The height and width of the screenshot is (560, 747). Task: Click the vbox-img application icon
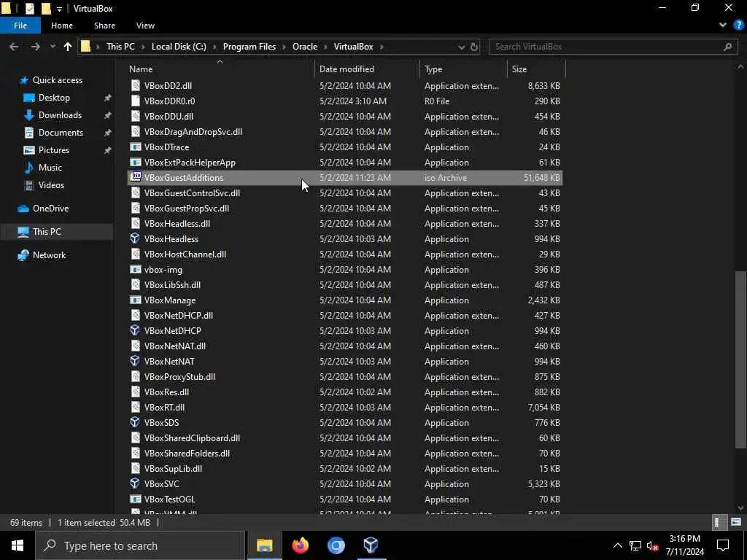tap(136, 270)
